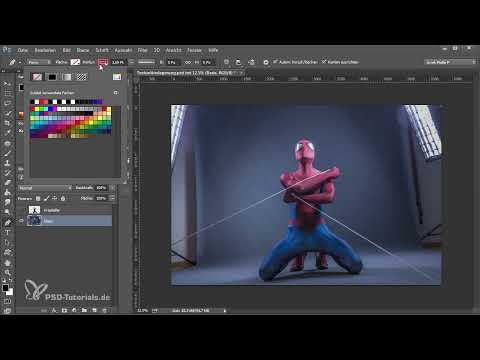Lock all on layer
The image size is (480, 360).
63,198
